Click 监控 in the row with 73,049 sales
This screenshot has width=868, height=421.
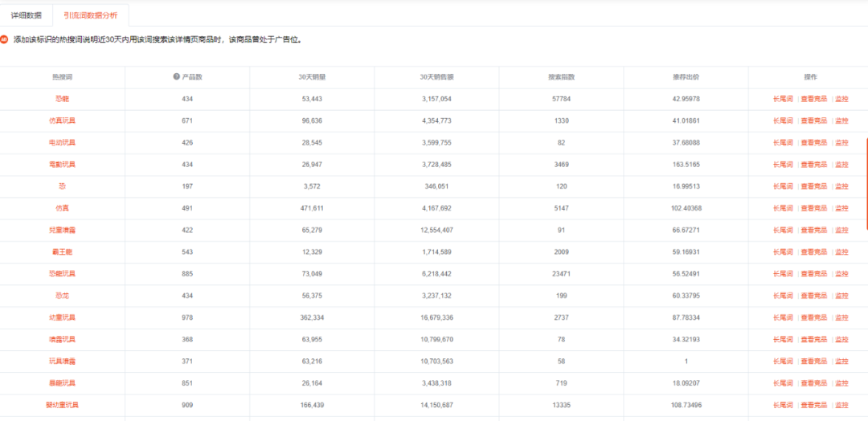(841, 274)
